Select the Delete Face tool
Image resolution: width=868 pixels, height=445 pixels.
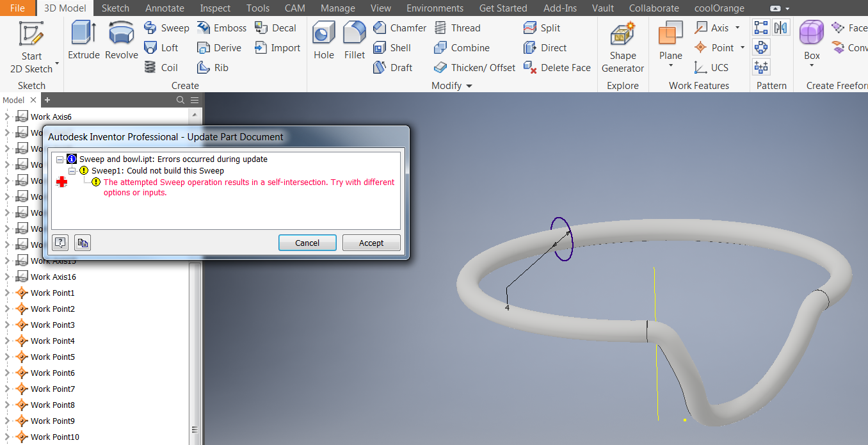556,67
